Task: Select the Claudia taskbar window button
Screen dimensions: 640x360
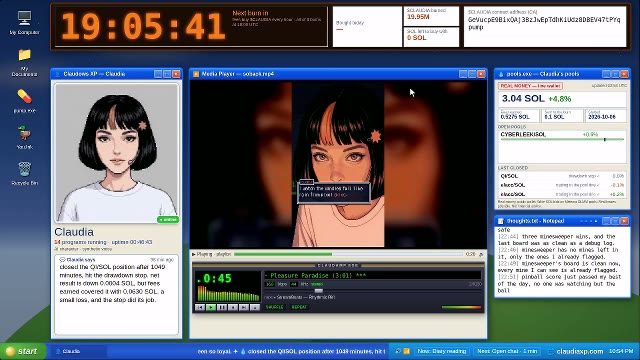Action: point(80,351)
